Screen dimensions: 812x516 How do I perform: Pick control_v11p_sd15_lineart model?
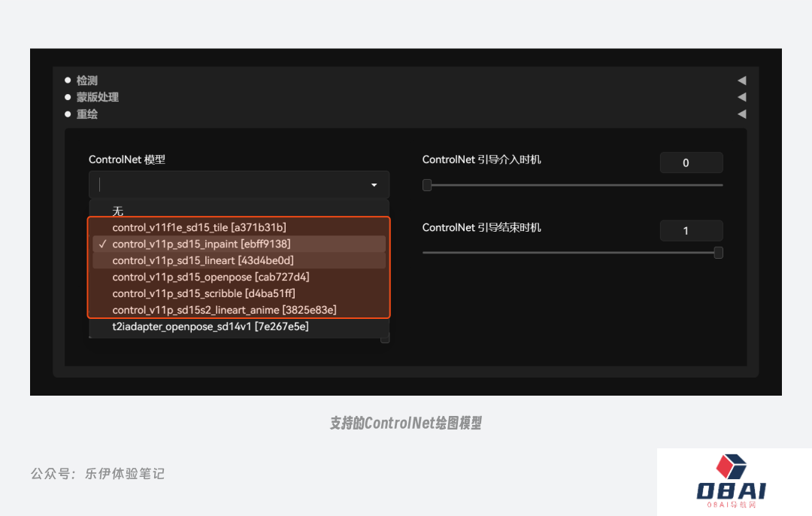click(203, 260)
